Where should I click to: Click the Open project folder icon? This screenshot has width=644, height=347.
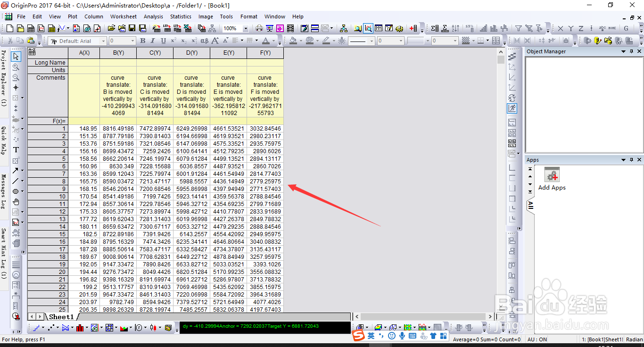pos(111,28)
